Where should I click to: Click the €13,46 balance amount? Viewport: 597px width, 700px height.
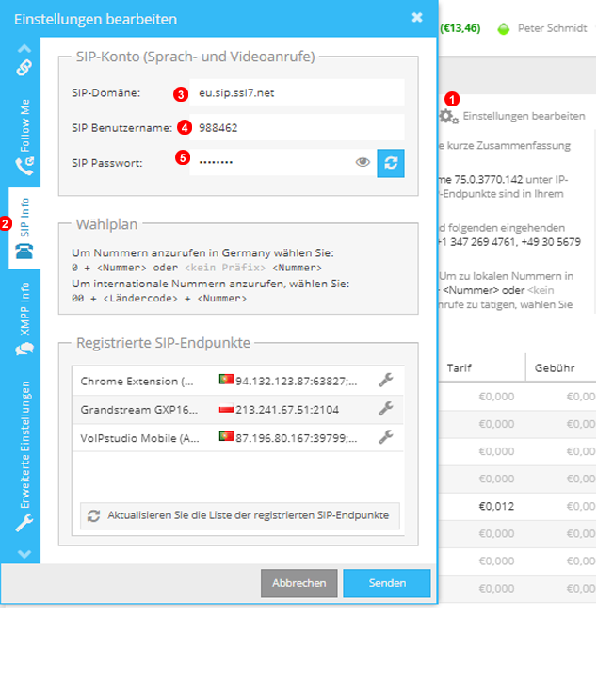point(460,28)
